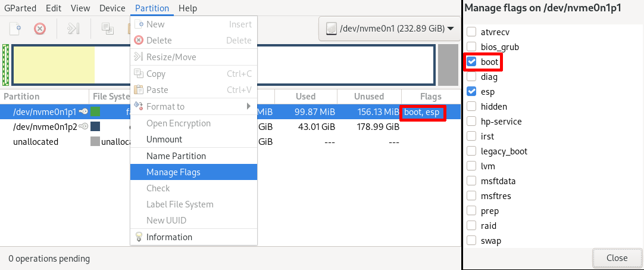Select the unallocated row in partition list

click(36, 142)
